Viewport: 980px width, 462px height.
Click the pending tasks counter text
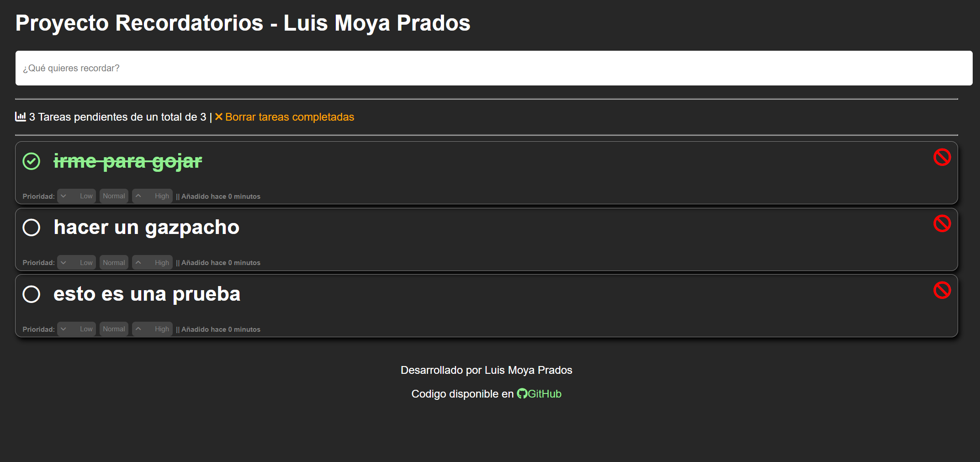117,117
